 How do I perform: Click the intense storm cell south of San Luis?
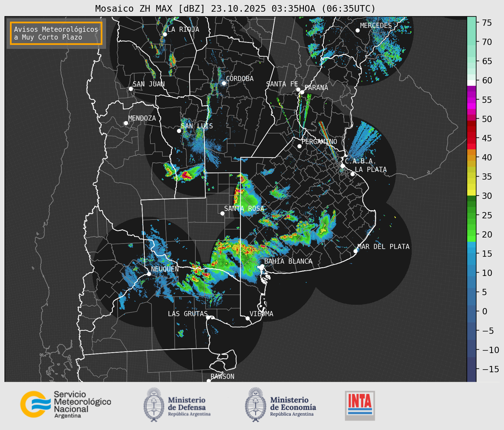186,176
